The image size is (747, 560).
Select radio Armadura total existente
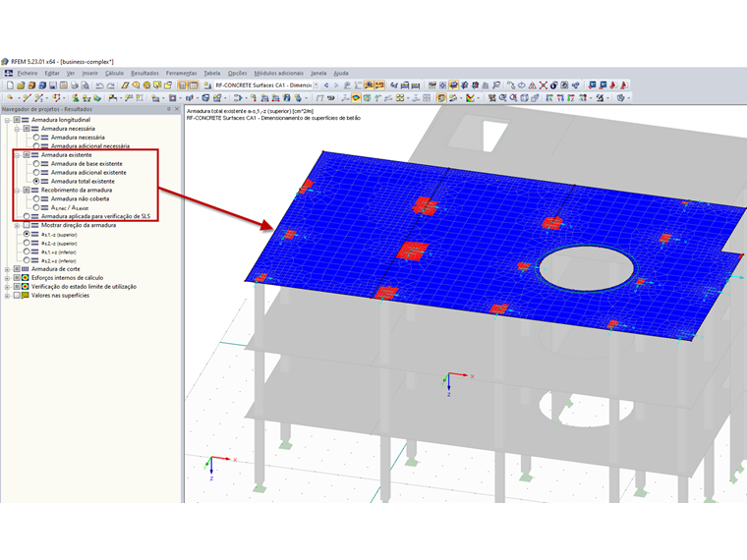[36, 181]
